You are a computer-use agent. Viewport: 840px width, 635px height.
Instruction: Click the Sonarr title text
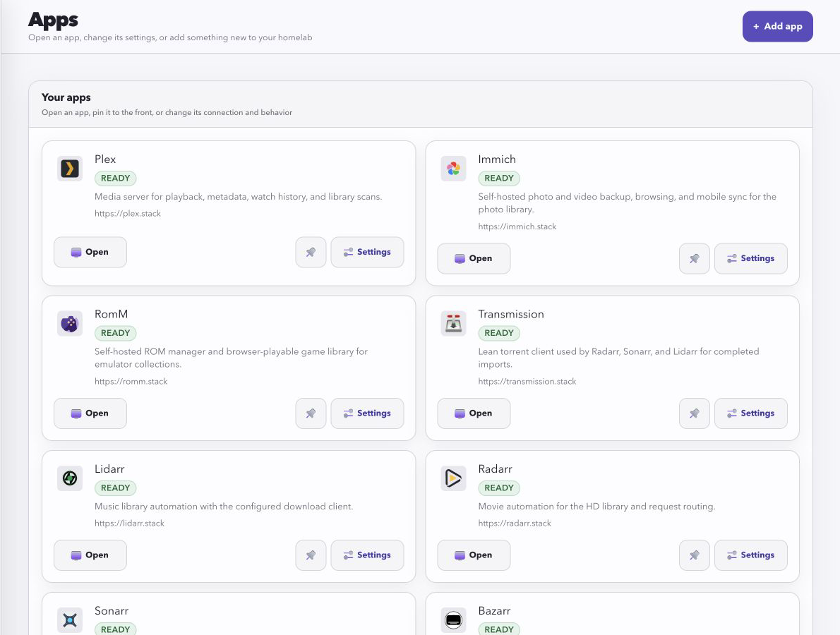coord(112,610)
